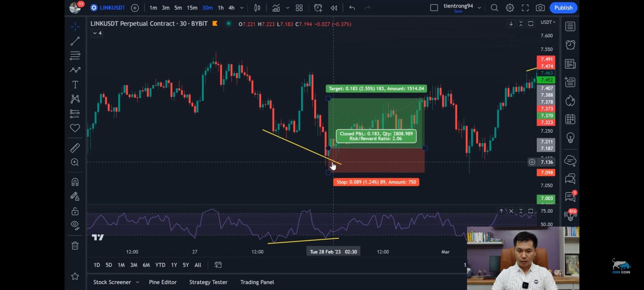Select the crosshair cursor tool

(x=75, y=27)
